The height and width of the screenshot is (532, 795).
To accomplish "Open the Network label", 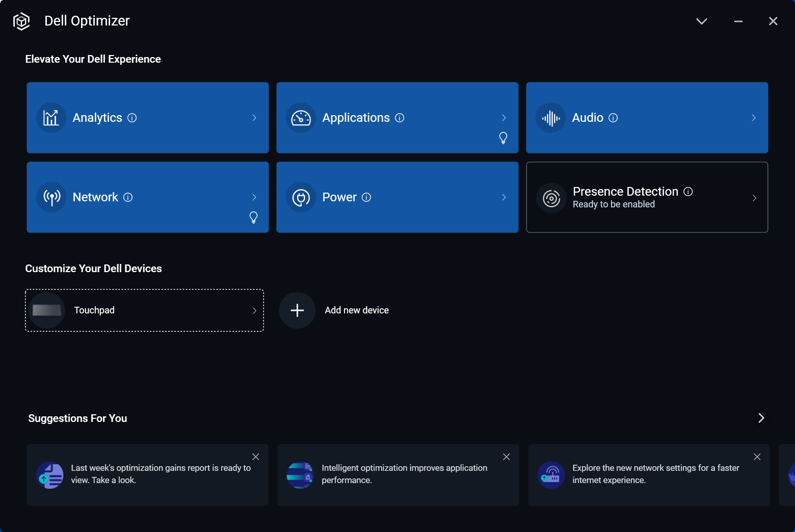I will point(95,197).
